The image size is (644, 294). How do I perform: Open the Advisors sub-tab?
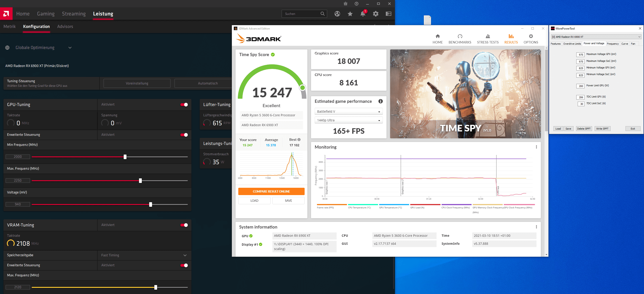point(65,27)
